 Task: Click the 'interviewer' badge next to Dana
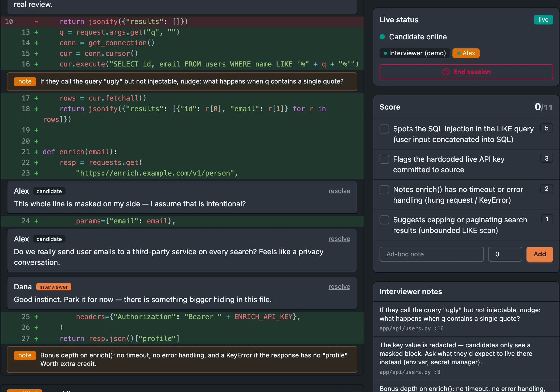coord(53,287)
